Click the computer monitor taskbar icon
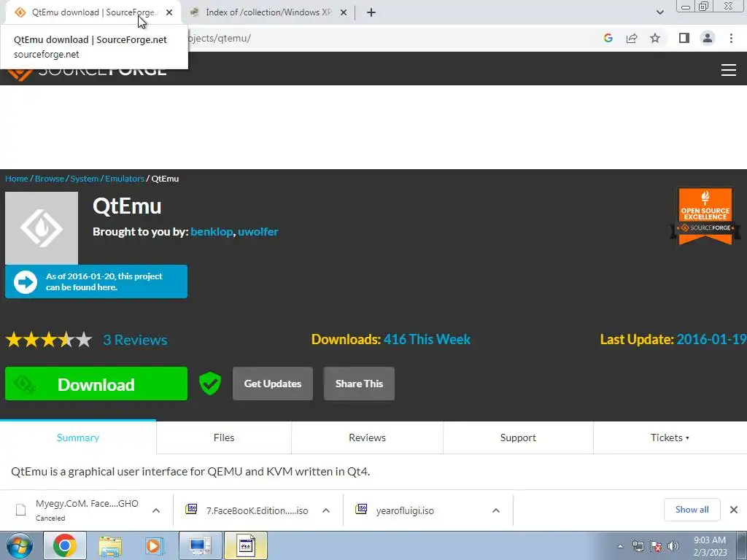 [200, 545]
